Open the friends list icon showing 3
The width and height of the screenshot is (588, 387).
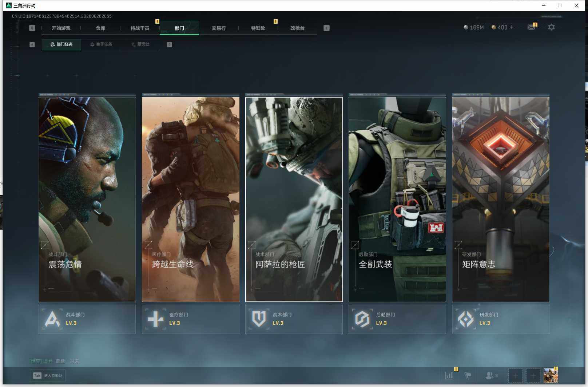[492, 375]
